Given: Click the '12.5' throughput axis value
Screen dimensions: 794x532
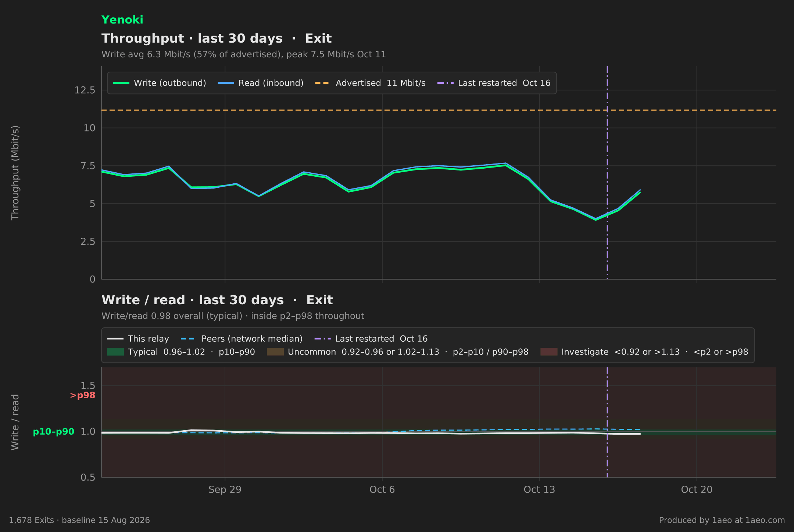Looking at the screenshot, I should (85, 90).
